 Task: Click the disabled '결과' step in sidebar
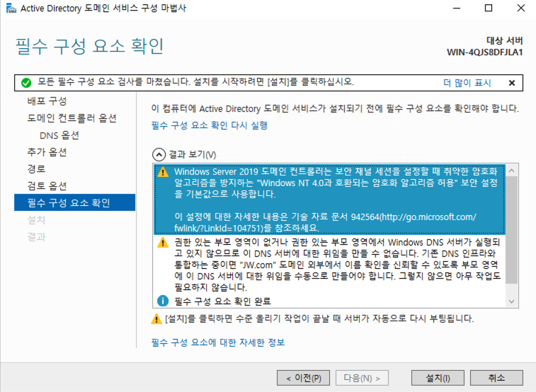(36, 236)
